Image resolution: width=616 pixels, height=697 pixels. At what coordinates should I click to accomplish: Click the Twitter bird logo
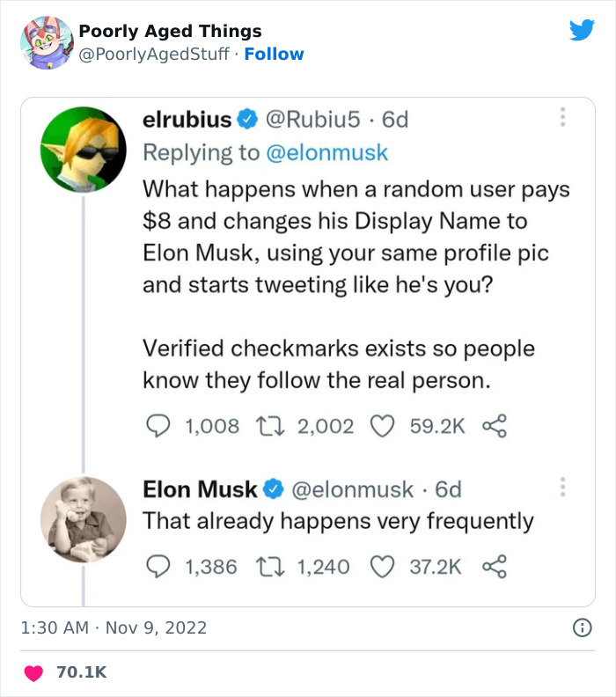coord(582,31)
